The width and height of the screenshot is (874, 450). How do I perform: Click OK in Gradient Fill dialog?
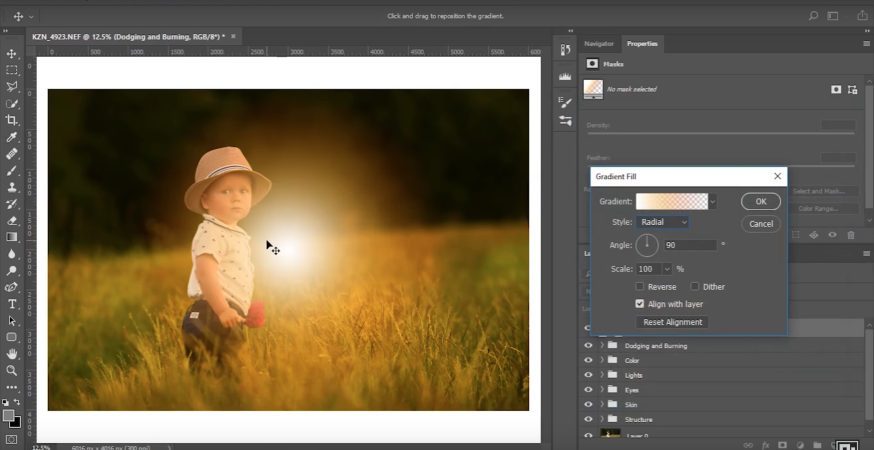[x=761, y=201]
